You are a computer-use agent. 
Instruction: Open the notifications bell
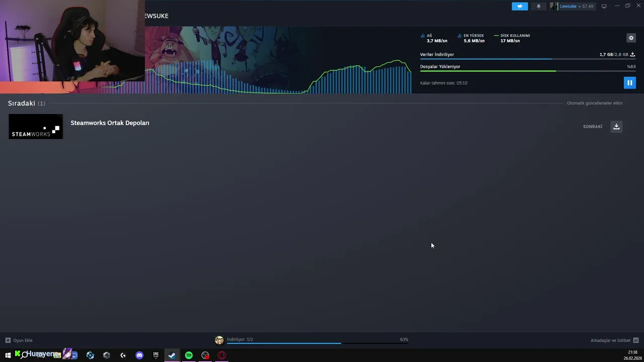coord(538,6)
